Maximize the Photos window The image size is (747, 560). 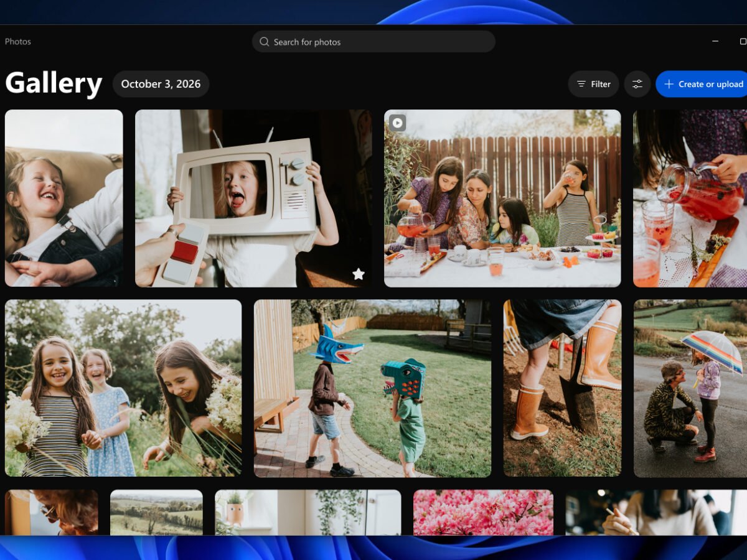coord(743,42)
